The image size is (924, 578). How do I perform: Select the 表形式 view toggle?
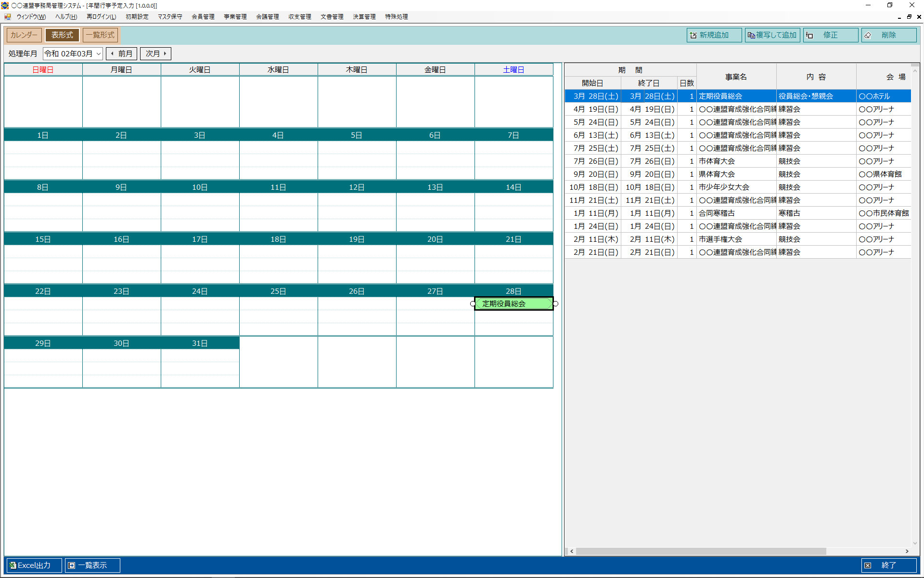coord(63,35)
